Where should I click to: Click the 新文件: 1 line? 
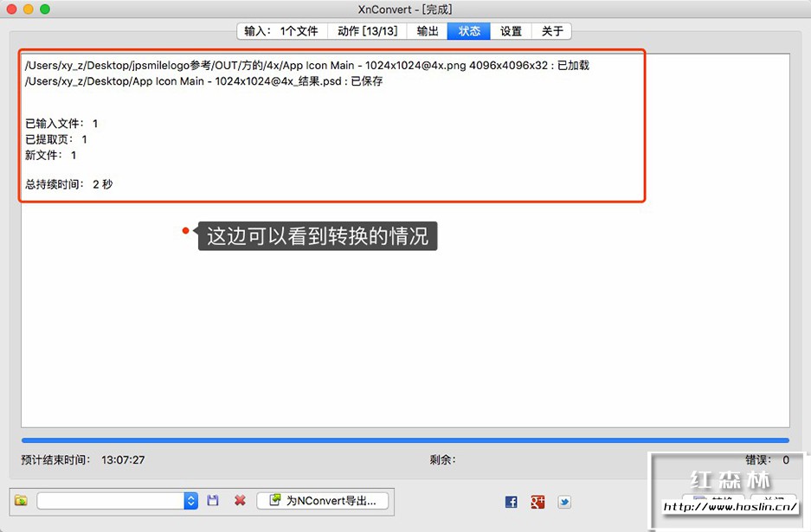(x=51, y=155)
